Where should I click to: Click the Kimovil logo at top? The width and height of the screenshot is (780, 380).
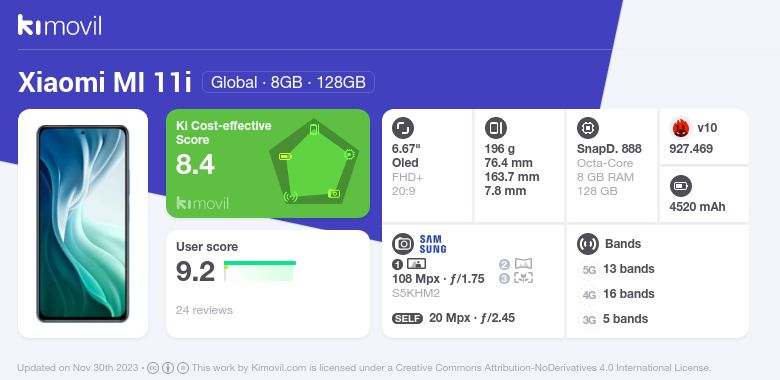[60, 25]
